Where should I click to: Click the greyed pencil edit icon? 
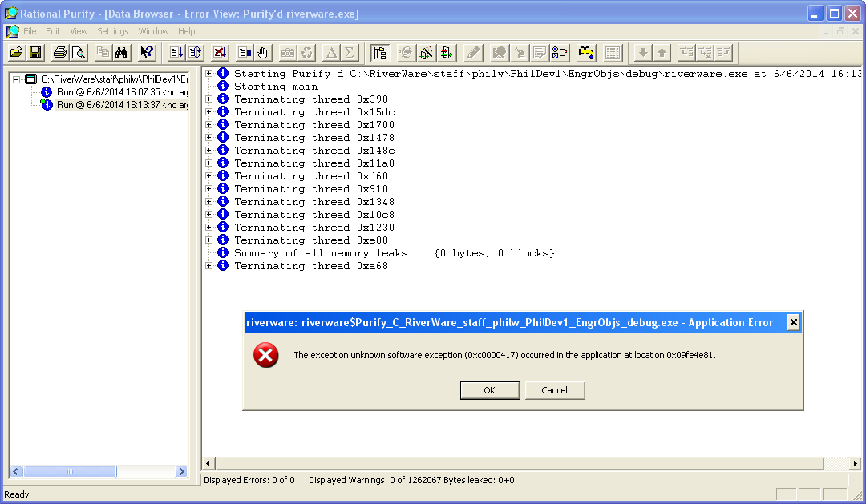[x=473, y=52]
